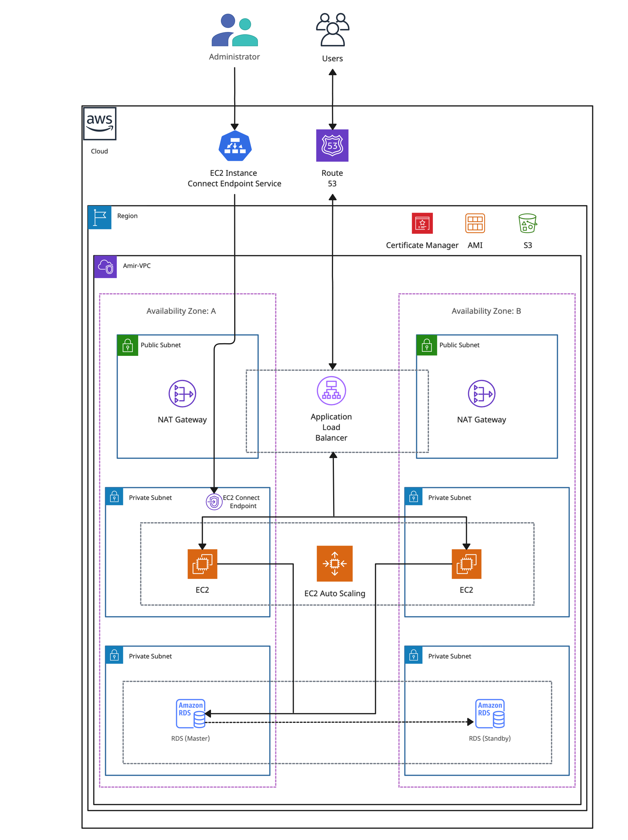Image resolution: width=628 pixels, height=840 pixels.
Task: Select the EC2 instance icon in Zone A
Action: click(202, 564)
